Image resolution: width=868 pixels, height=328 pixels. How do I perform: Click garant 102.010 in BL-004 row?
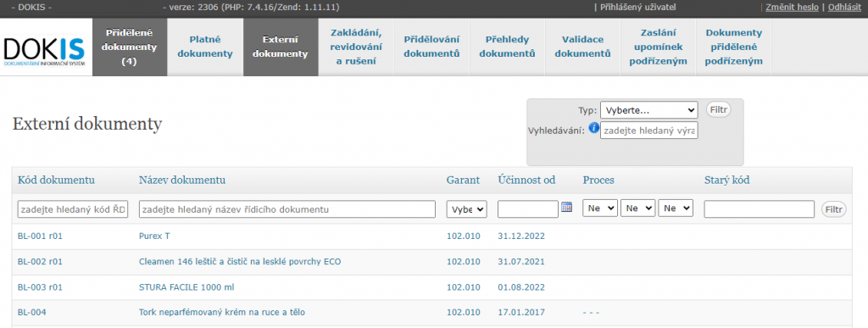pyautogui.click(x=464, y=313)
